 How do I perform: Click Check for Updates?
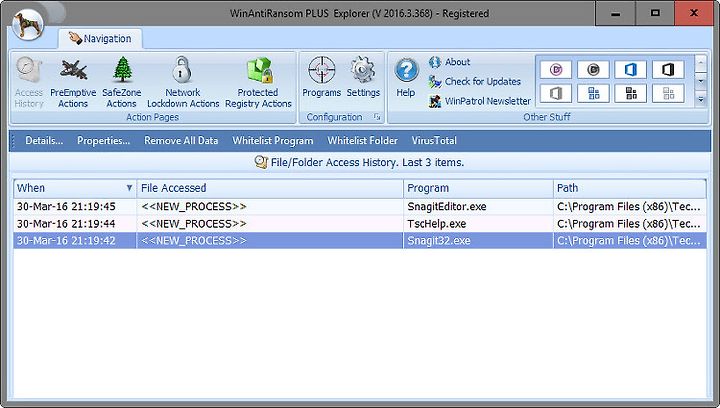point(474,82)
